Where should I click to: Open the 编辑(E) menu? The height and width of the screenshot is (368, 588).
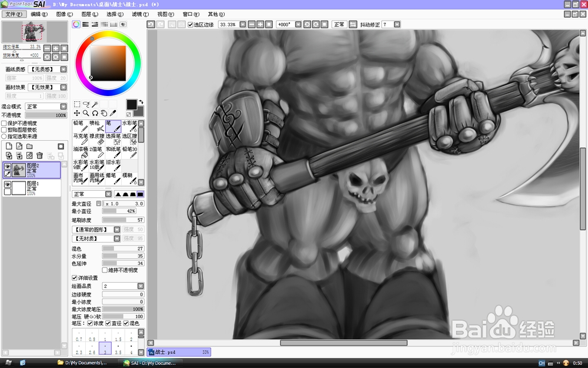click(39, 14)
